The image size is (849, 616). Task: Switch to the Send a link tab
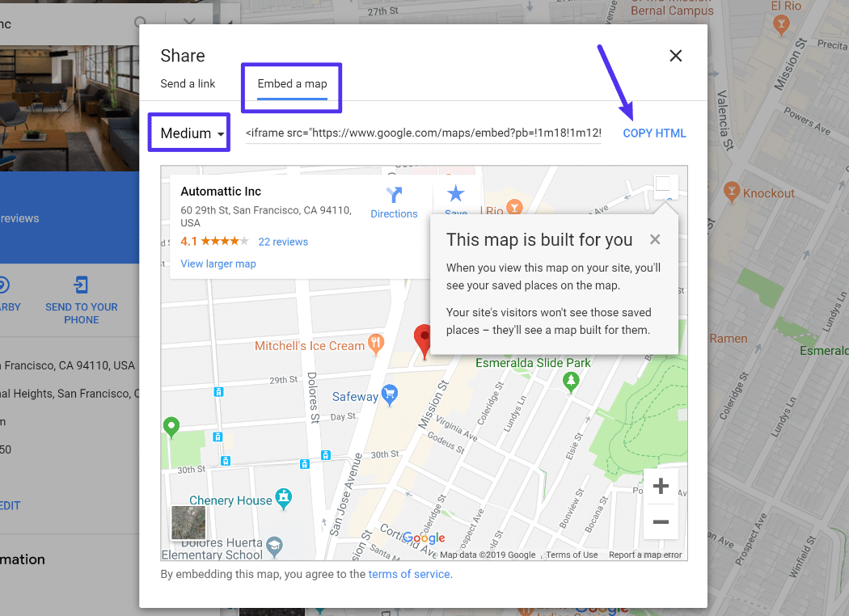click(188, 83)
